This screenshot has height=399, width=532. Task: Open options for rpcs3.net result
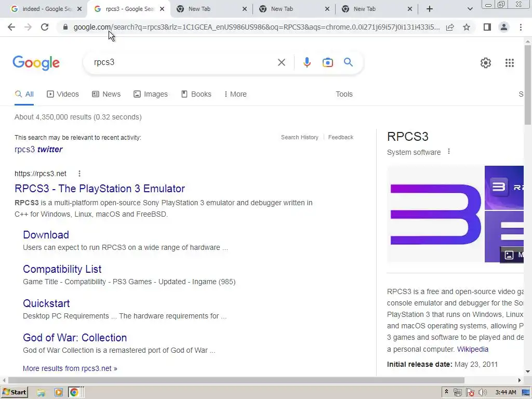[79, 174]
